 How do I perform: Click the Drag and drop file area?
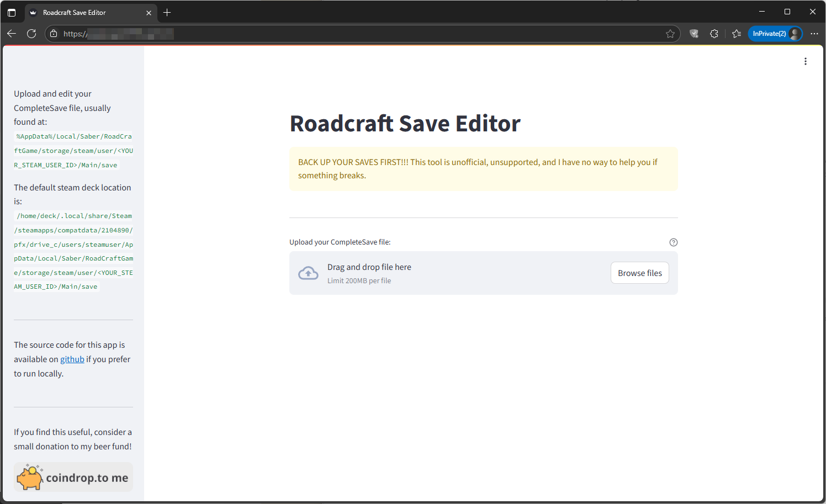pyautogui.click(x=484, y=273)
